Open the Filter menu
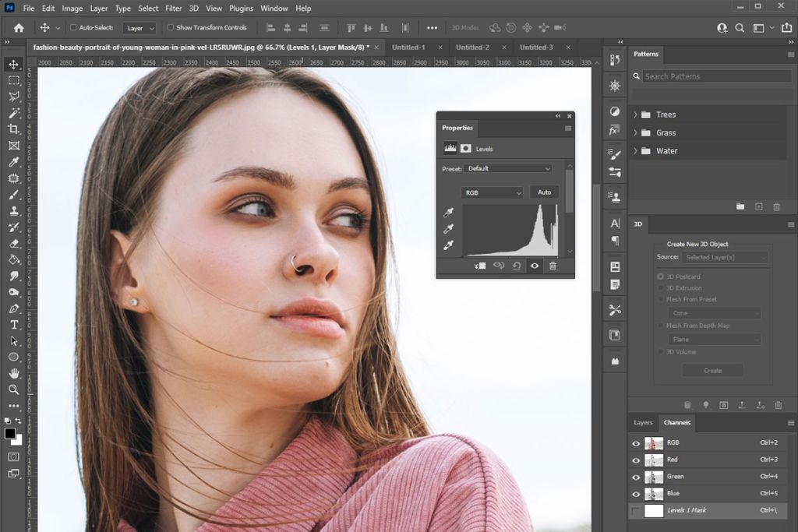 [x=173, y=9]
